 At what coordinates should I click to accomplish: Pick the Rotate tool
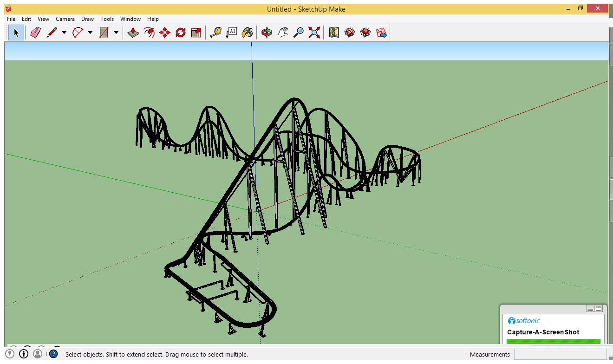point(181,32)
